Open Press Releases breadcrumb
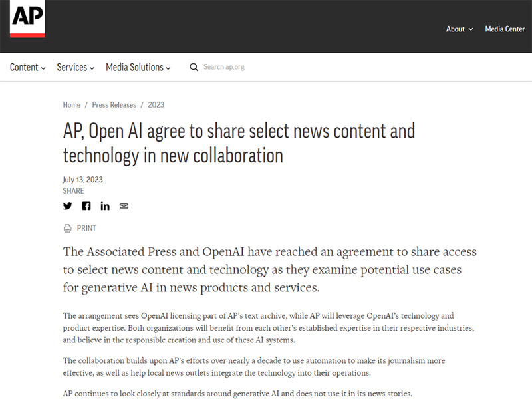This screenshot has height=399, width=532. click(x=114, y=105)
